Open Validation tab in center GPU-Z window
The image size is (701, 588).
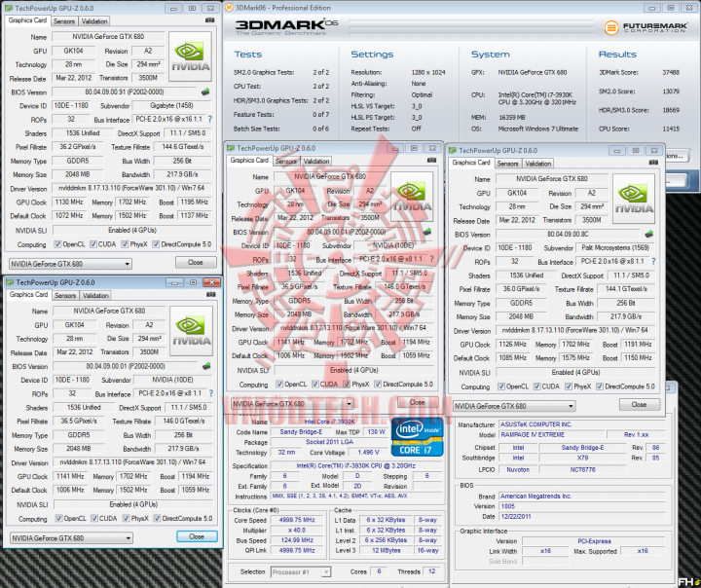tap(316, 161)
